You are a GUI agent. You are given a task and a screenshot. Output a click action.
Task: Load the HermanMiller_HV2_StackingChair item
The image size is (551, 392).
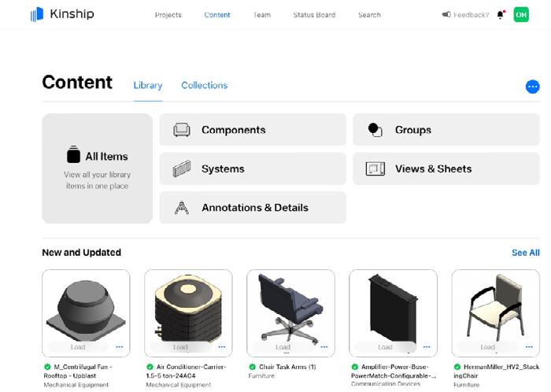488,347
